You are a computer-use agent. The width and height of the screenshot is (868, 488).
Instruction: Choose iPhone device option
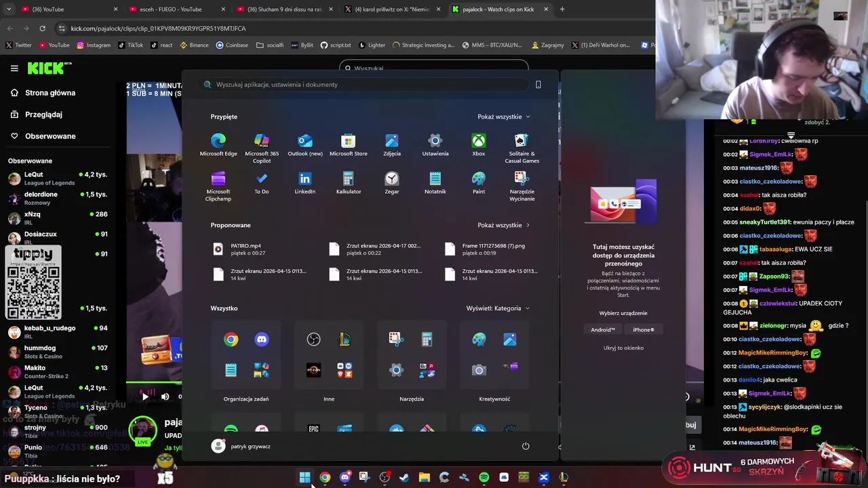(x=644, y=329)
